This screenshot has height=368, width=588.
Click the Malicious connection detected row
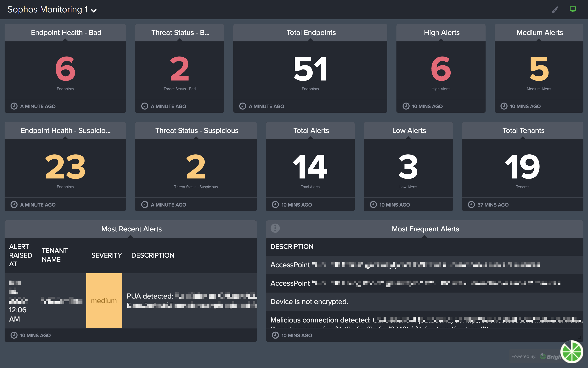point(424,320)
